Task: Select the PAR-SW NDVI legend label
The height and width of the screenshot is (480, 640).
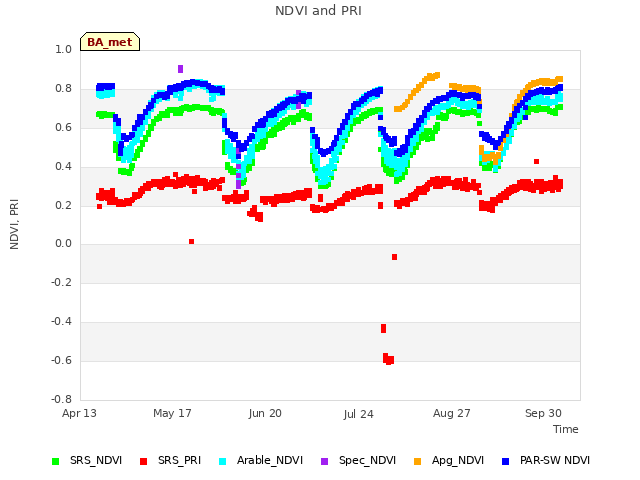Action: pos(555,460)
